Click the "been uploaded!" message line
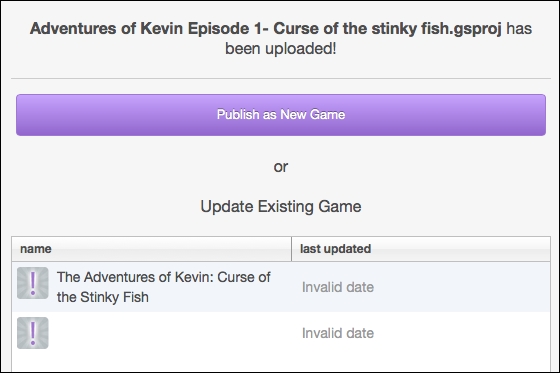560x373 pixels. tap(281, 49)
